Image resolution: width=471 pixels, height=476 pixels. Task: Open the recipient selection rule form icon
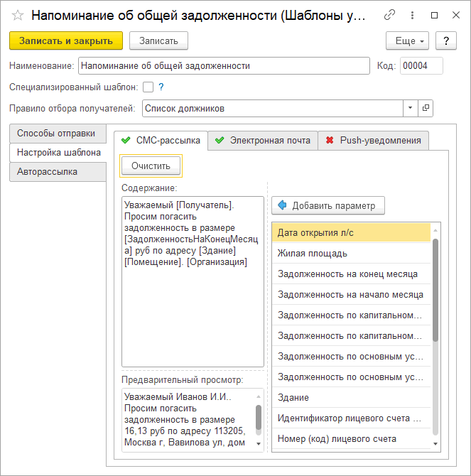[426, 108]
